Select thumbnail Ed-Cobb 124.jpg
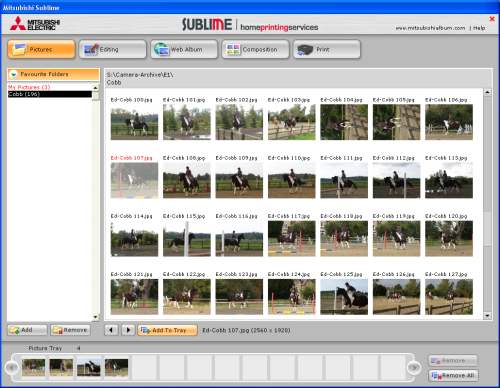Screen dimensions: 500x388 click(291, 297)
